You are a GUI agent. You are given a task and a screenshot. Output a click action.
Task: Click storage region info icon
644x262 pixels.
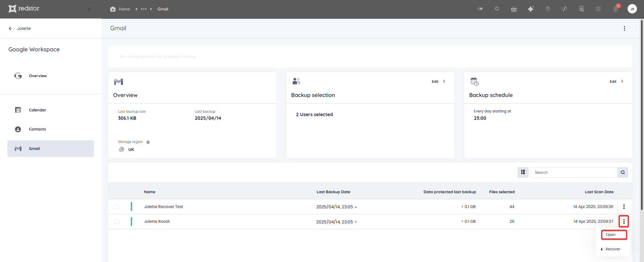click(148, 142)
